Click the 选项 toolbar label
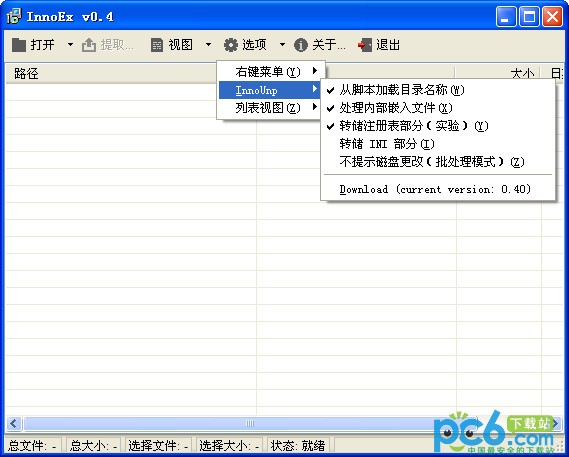 [x=254, y=45]
